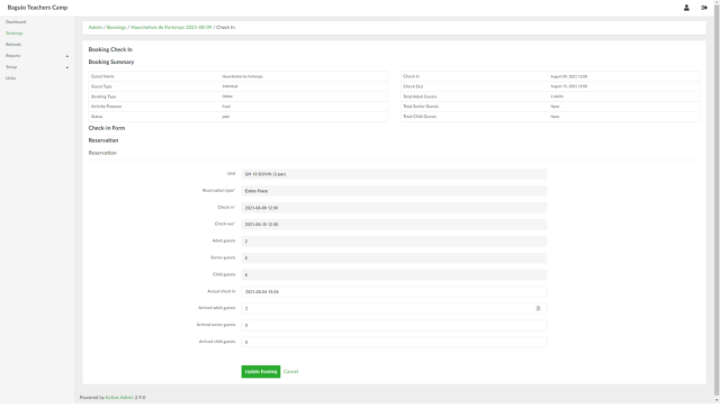The image size is (723, 410).
Task: Go to Bookings in sidebar
Action: click(x=14, y=33)
